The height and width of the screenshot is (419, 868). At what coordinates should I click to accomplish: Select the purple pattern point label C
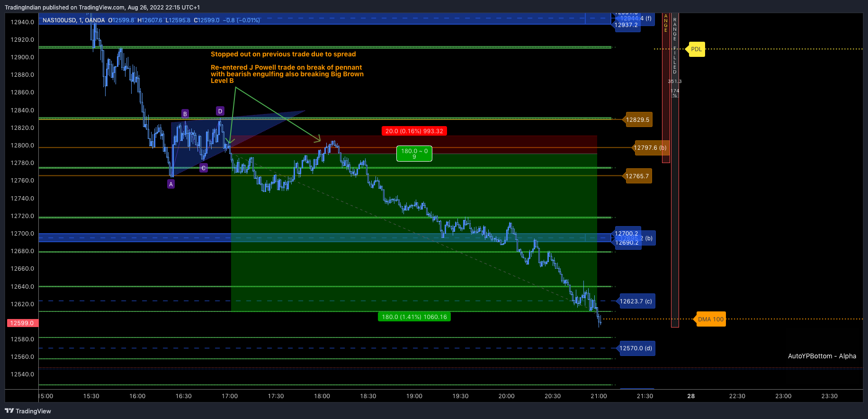(204, 168)
